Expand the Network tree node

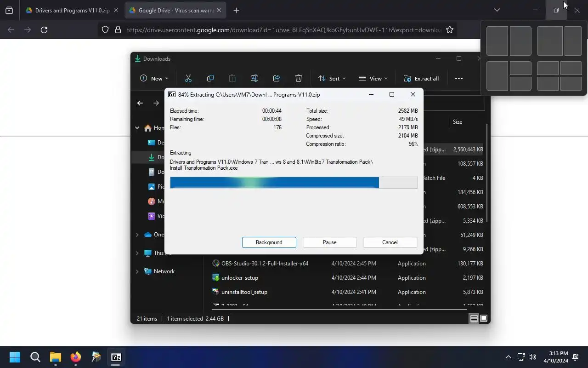(137, 271)
